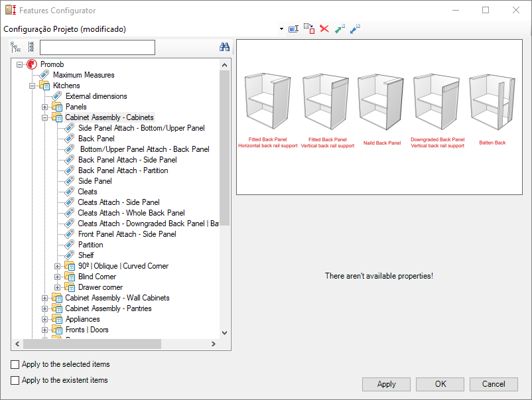The image size is (532, 400).
Task: Click the tree scroll left arrow
Action: [x=17, y=344]
